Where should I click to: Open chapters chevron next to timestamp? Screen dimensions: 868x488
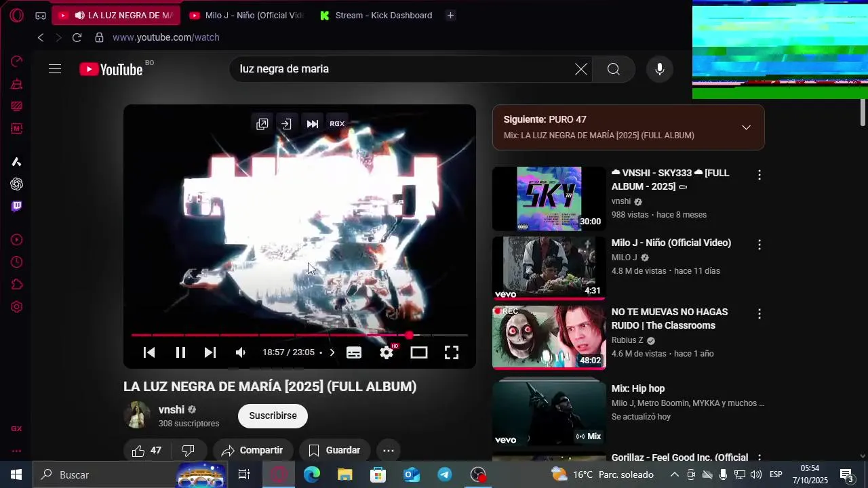(332, 352)
